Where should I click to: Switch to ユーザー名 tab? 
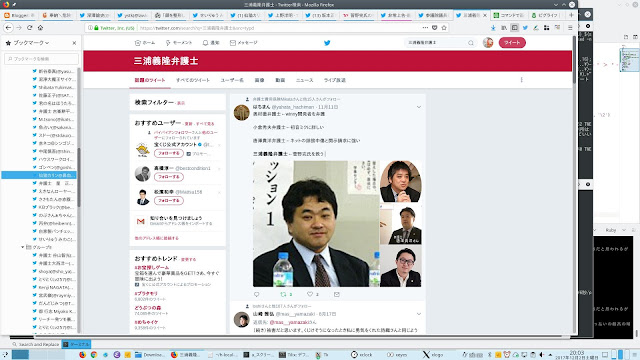pos(232,80)
